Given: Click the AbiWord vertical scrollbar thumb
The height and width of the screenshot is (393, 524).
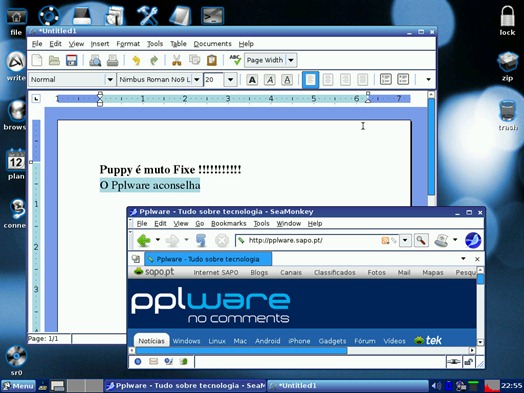Looking at the screenshot, I should pos(431,146).
